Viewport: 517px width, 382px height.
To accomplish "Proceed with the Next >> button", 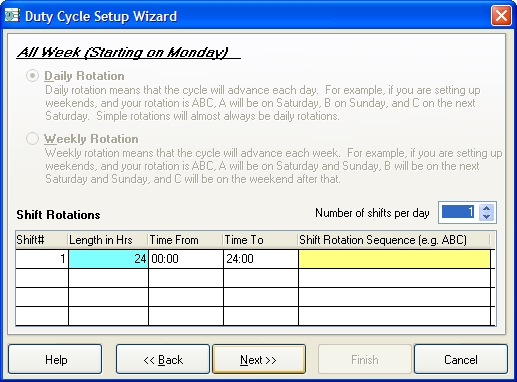I will 259,359.
